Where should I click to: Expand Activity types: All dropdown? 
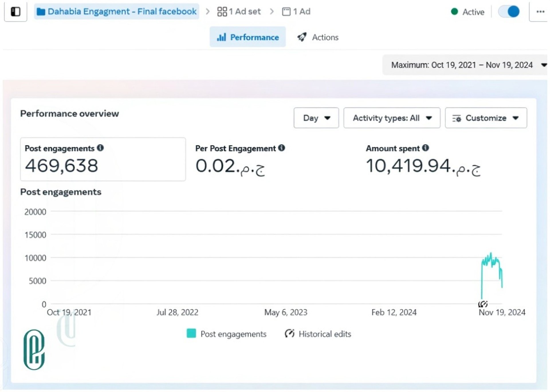pos(392,118)
